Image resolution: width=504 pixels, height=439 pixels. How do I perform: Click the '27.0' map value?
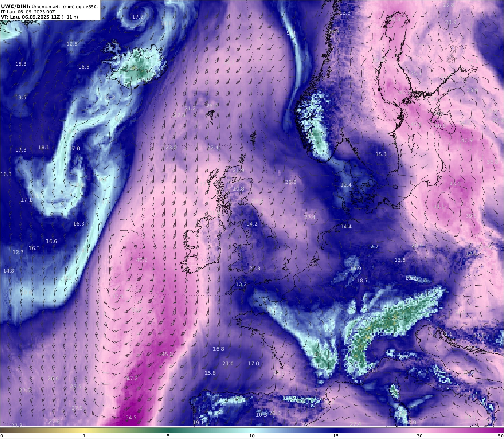[x=25, y=391]
